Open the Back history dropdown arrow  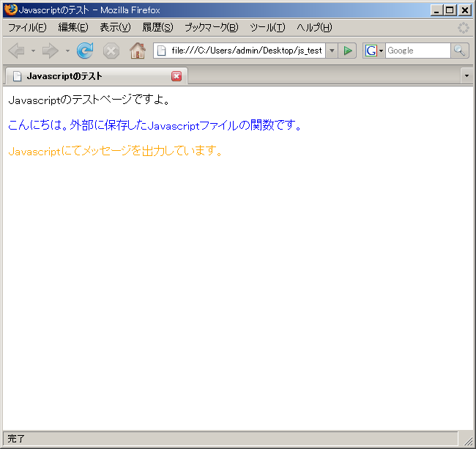click(x=33, y=51)
